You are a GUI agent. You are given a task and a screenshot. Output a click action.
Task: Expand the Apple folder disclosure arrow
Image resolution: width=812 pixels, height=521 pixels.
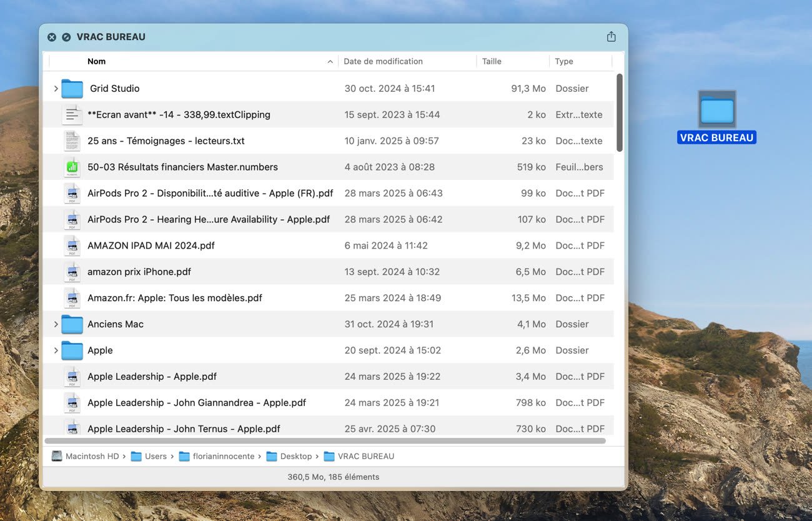[x=56, y=351]
